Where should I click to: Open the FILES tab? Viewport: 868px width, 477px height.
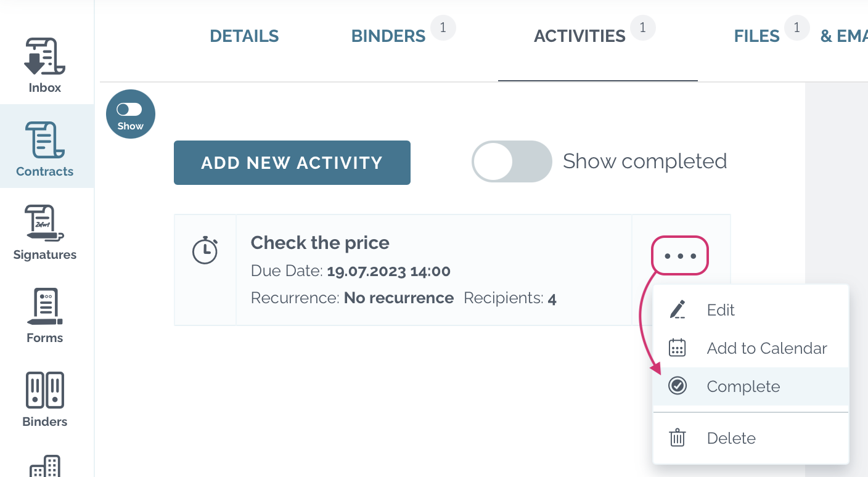tap(757, 36)
